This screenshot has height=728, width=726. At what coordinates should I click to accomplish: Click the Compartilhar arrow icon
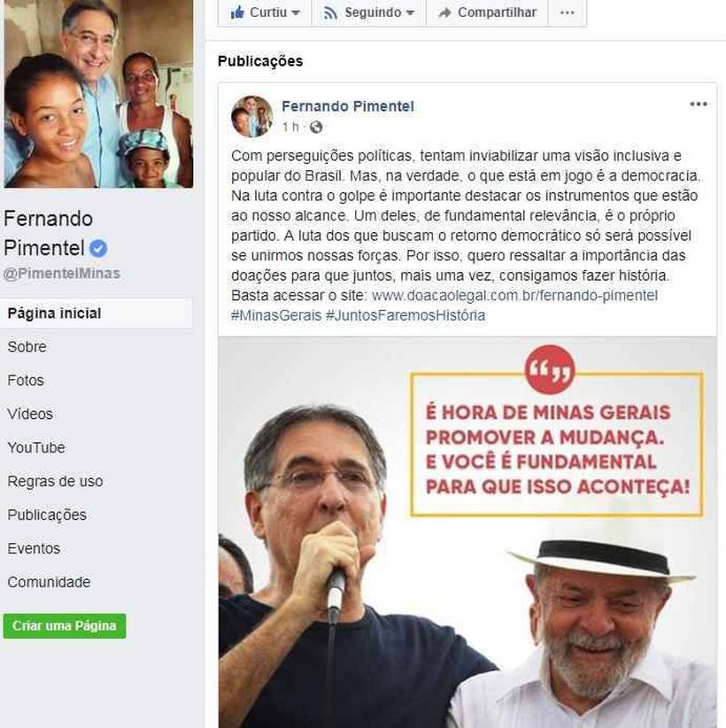tap(444, 12)
